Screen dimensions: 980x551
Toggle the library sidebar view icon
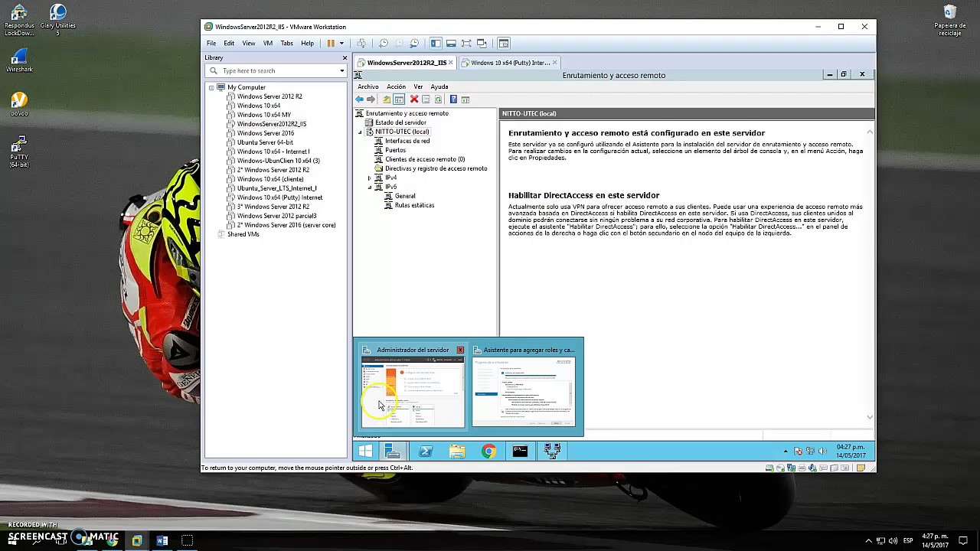[x=436, y=44]
